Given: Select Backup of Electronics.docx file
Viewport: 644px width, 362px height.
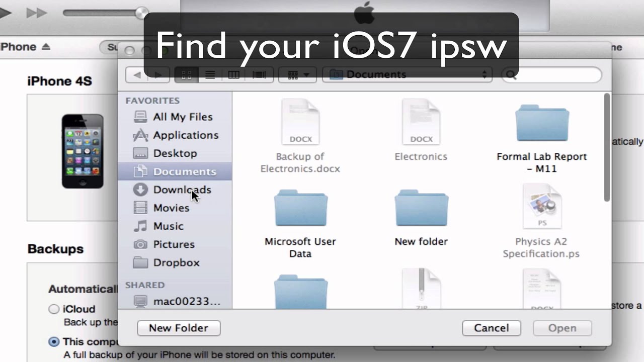Looking at the screenshot, I should click(300, 136).
